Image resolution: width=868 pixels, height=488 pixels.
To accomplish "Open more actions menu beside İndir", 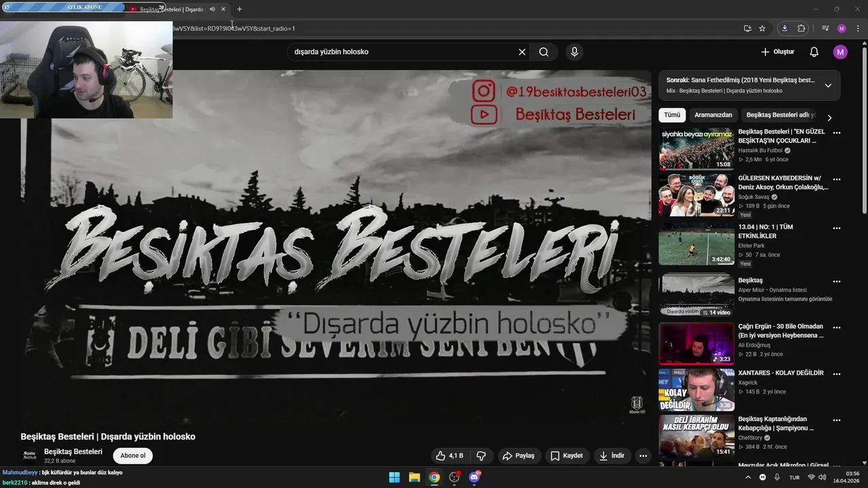I will (x=644, y=455).
